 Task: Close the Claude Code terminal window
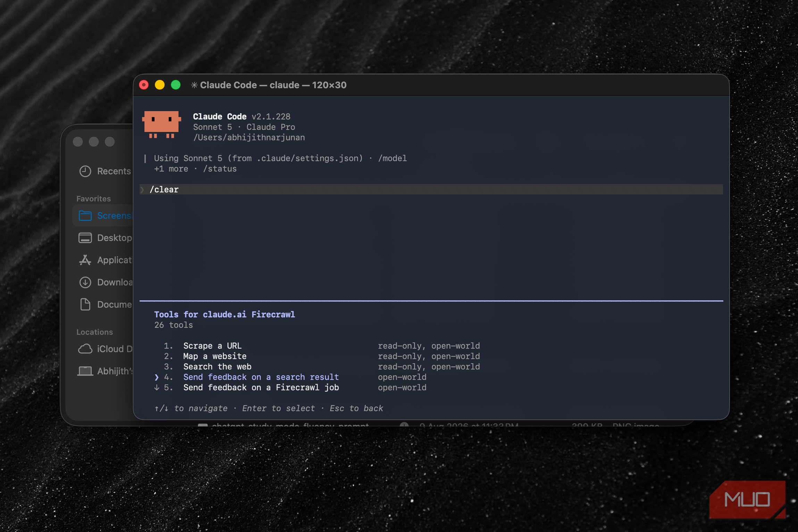pyautogui.click(x=144, y=85)
